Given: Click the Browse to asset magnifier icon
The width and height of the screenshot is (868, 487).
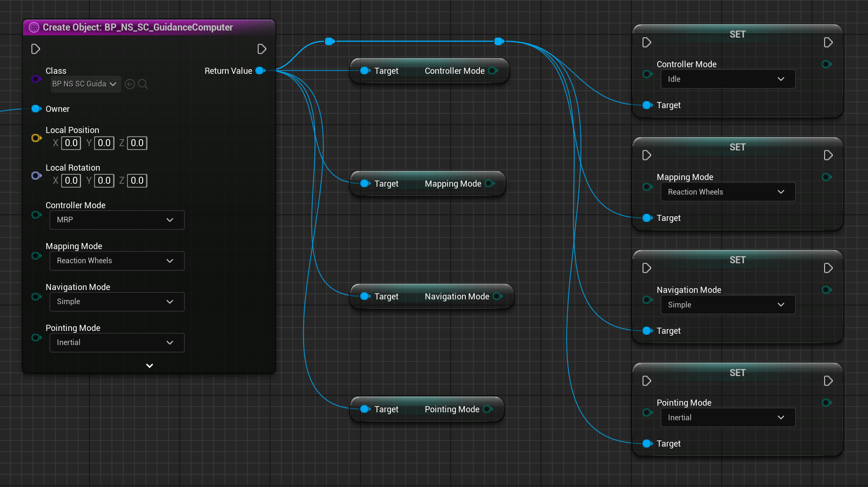Looking at the screenshot, I should [143, 84].
